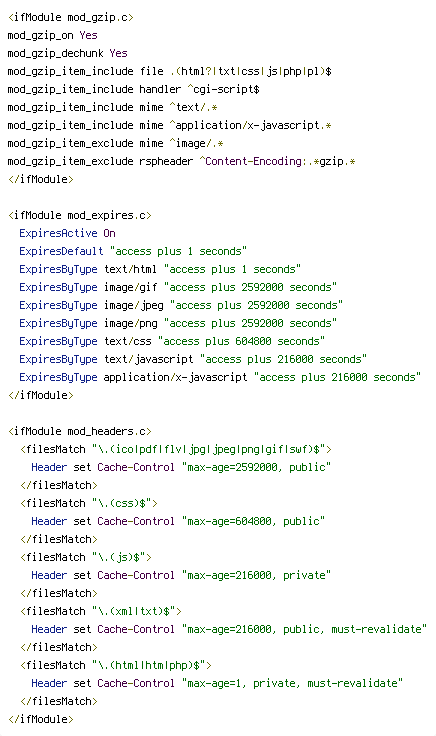436x736 pixels.
Task: Click the ExpiresByType image/jpeg line
Action: [x=181, y=305]
